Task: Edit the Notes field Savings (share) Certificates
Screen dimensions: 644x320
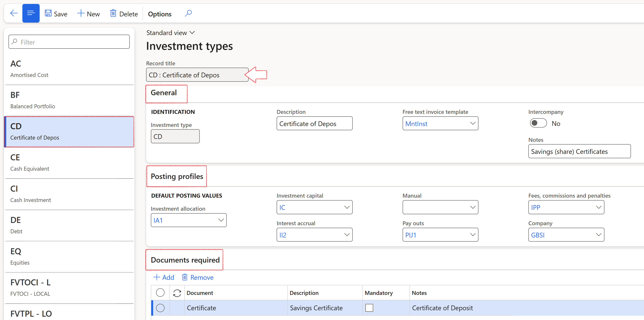Action: pyautogui.click(x=579, y=151)
